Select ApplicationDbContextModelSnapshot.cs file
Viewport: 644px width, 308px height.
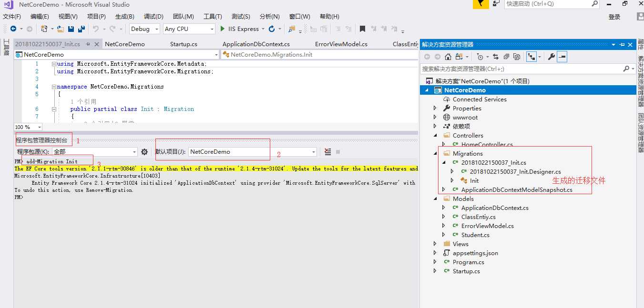coord(517,190)
